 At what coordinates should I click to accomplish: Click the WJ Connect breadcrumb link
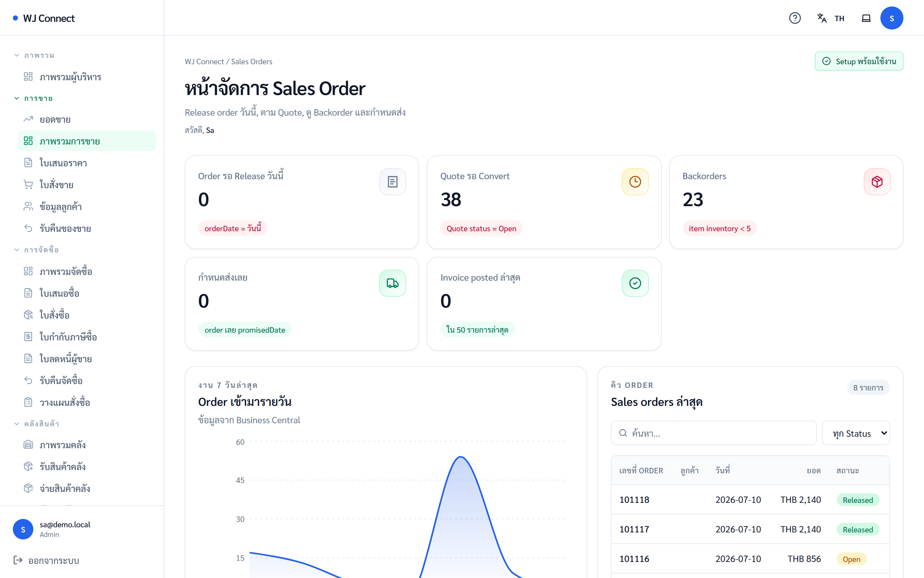(204, 62)
